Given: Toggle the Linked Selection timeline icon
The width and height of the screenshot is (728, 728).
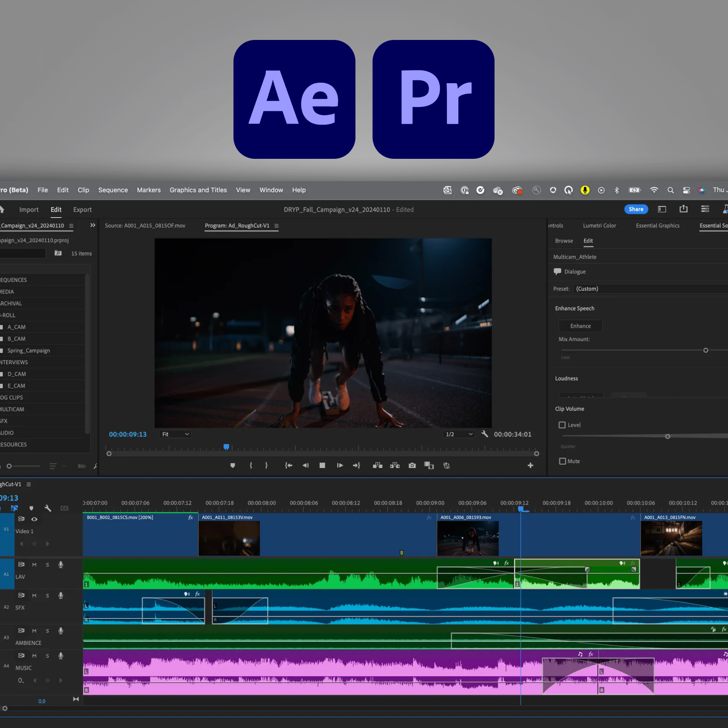Looking at the screenshot, I should (x=14, y=508).
